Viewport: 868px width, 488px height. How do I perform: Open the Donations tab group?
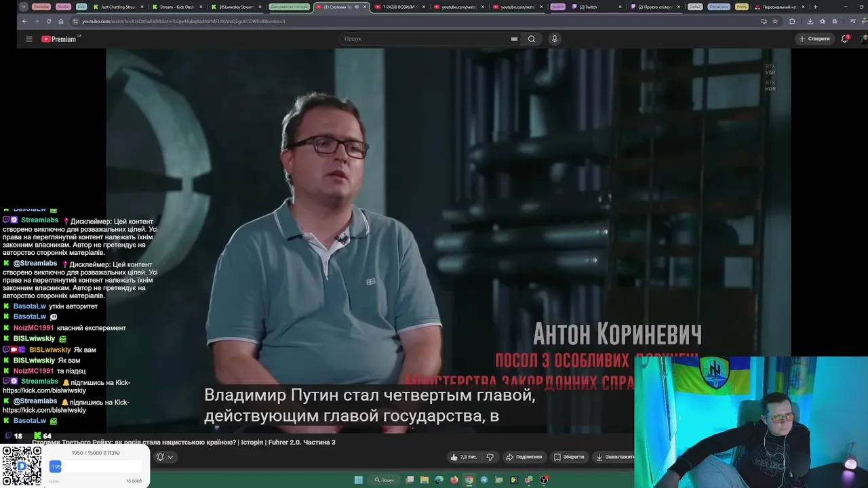click(719, 7)
